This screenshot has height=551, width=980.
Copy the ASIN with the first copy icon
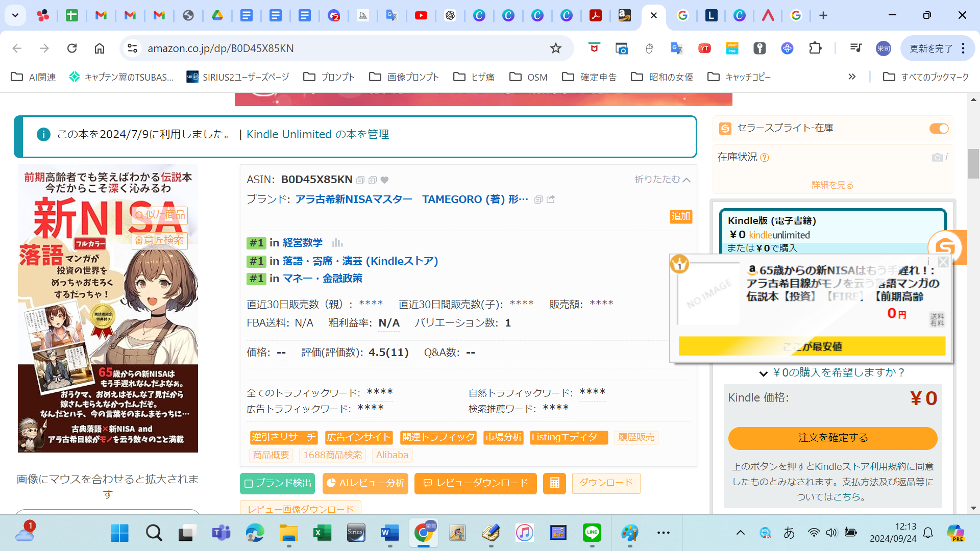point(360,180)
